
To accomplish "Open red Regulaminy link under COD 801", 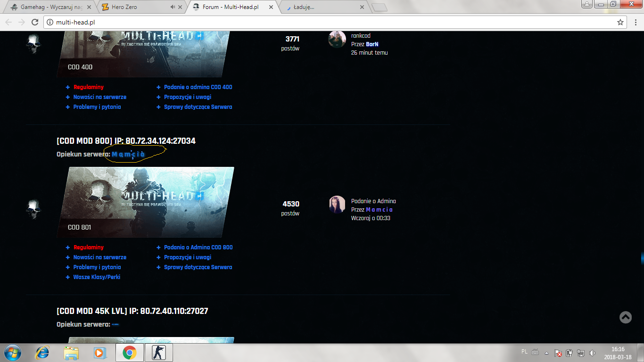I will click(89, 247).
